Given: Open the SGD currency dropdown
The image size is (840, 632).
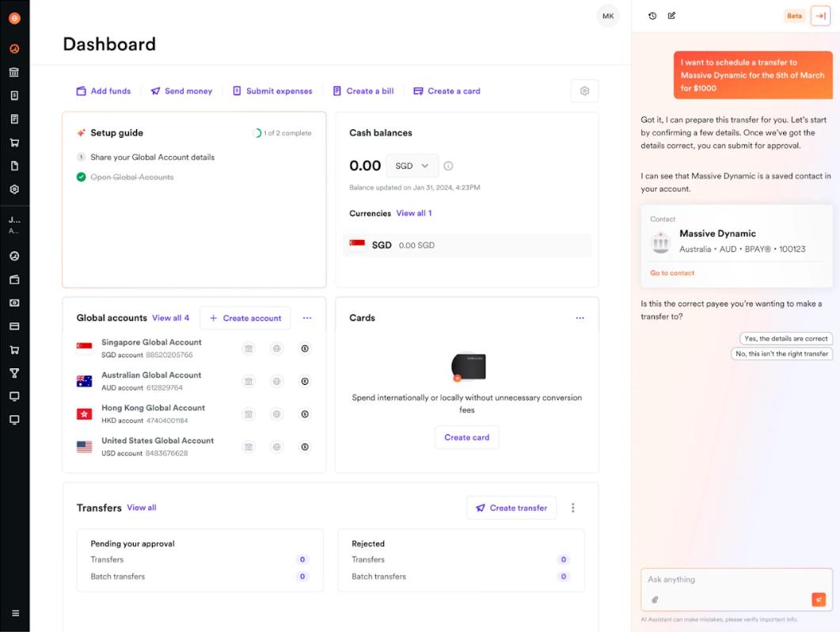Looking at the screenshot, I should coord(412,166).
